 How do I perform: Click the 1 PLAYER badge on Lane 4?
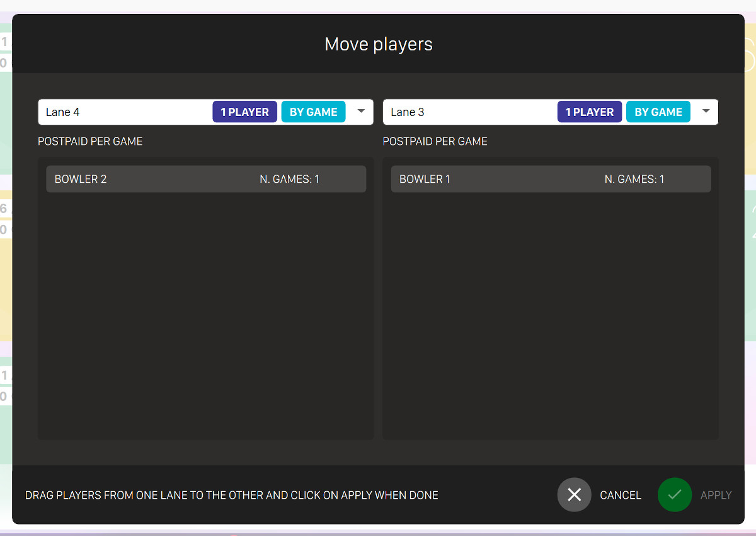click(244, 112)
